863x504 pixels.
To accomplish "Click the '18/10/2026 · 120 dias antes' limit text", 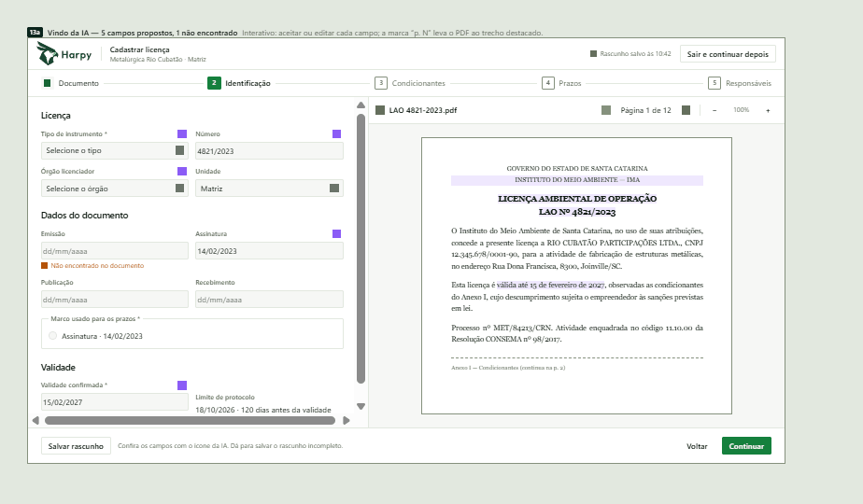I will tap(263, 410).
